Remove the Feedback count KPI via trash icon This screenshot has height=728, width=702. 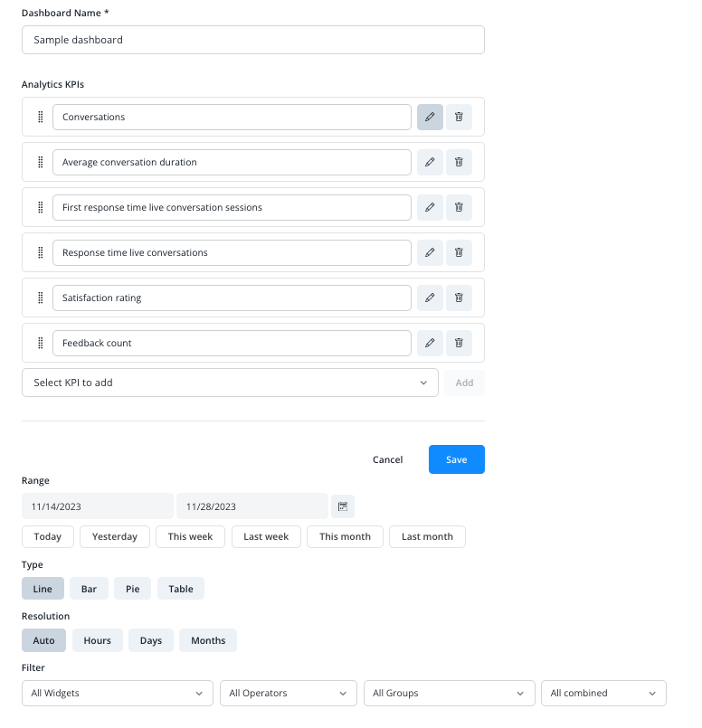tap(459, 343)
